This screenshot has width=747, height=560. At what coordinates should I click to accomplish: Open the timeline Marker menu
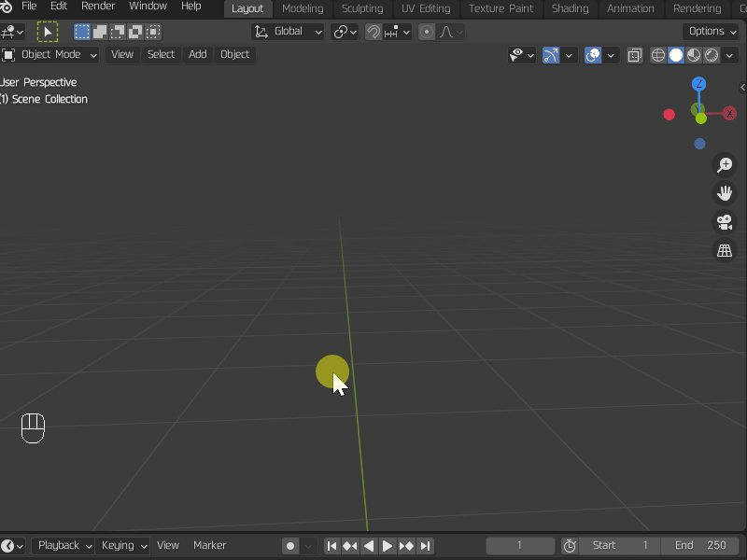(x=209, y=546)
